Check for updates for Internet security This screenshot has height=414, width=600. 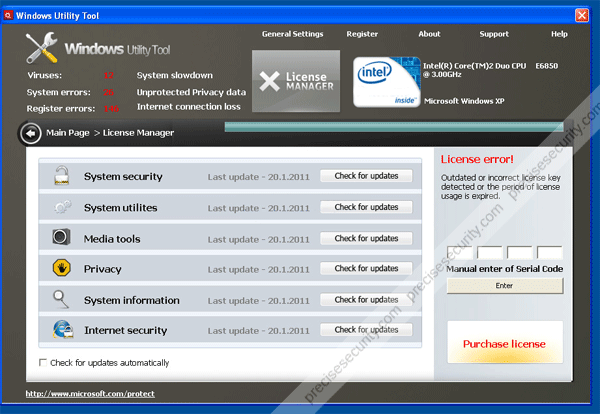[x=366, y=329]
